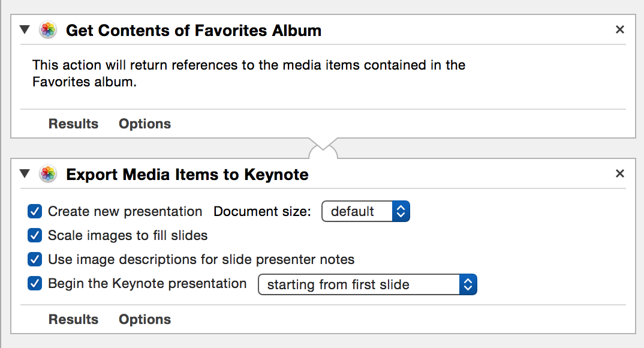Click the Favorites album description text
The width and height of the screenshot is (644, 348).
click(x=249, y=73)
